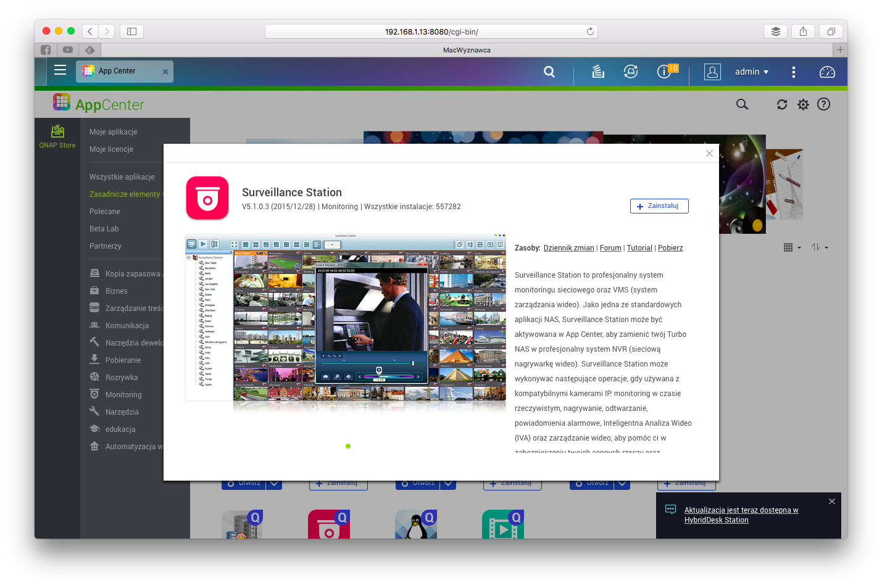Close the Surveillance Station details dialog
This screenshot has width=882, height=588.
pyautogui.click(x=709, y=154)
